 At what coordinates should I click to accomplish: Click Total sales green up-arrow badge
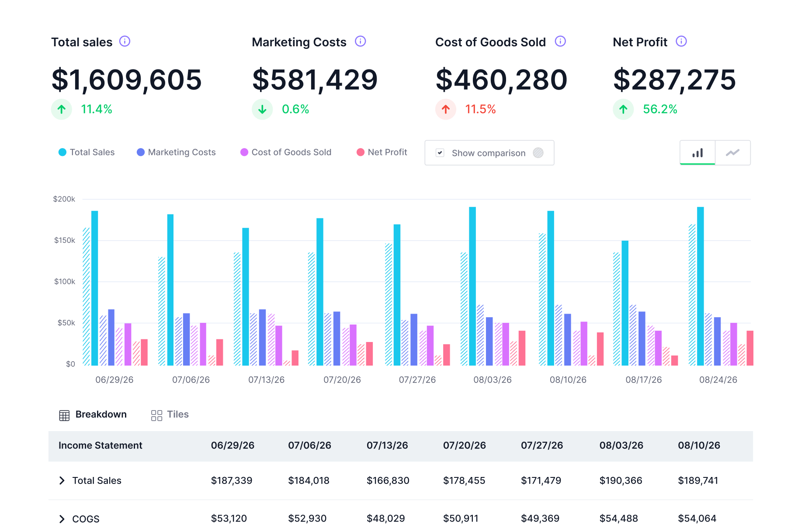[x=62, y=109]
